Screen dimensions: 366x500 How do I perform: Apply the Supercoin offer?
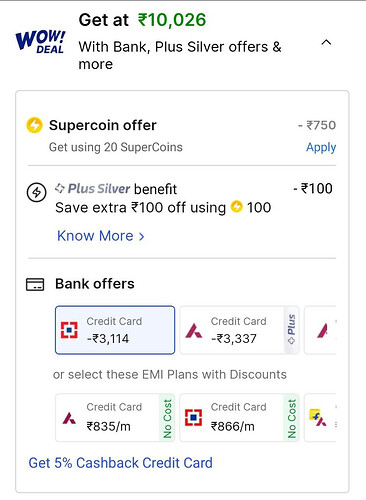(x=321, y=147)
